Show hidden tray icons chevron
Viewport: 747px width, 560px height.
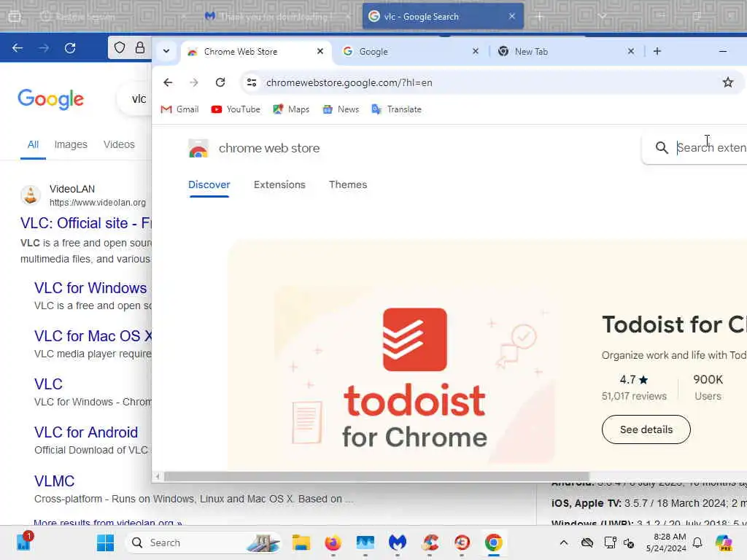(564, 542)
